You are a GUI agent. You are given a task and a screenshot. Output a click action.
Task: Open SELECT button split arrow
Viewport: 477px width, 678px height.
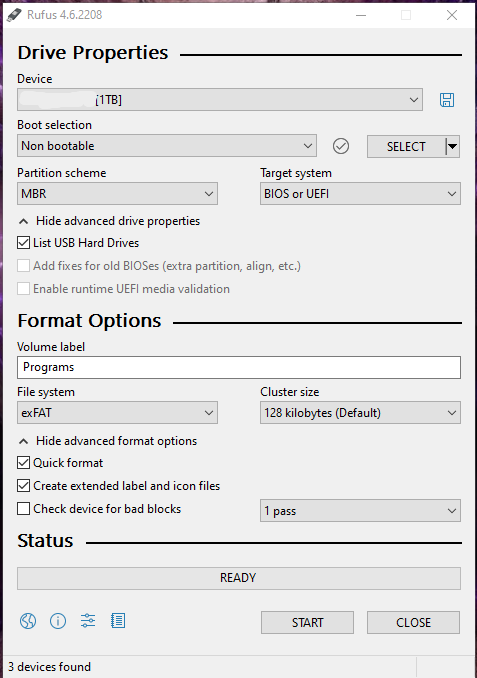(452, 147)
